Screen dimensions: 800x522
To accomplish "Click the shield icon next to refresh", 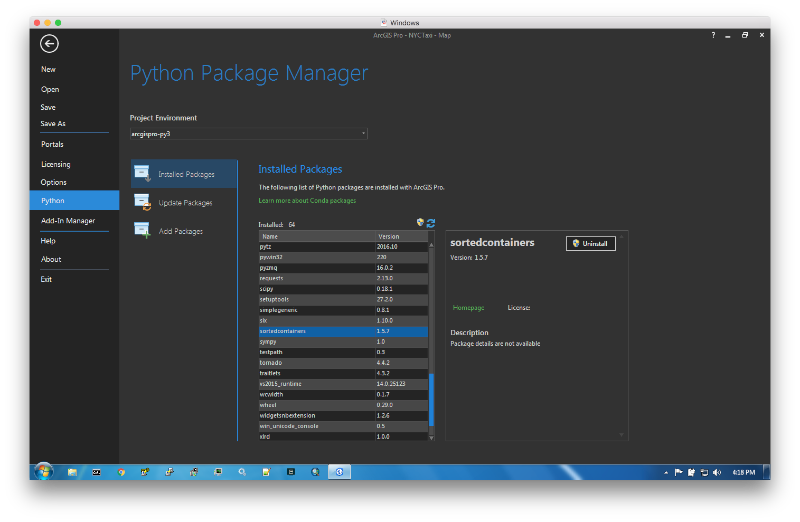I will [420, 222].
